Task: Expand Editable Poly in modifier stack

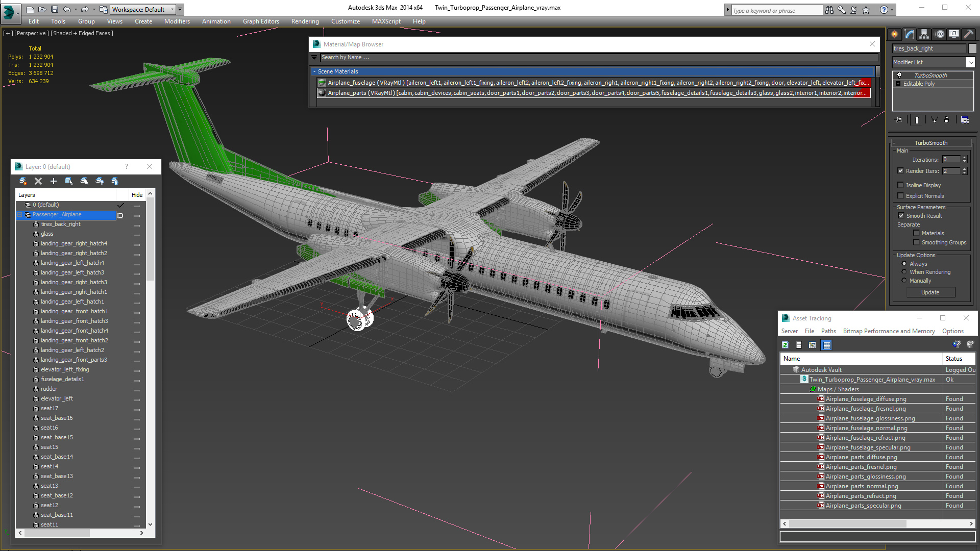Action: (x=898, y=84)
